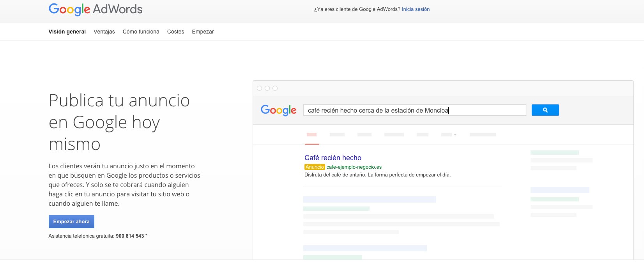
Task: Click the Empezar ahora button
Action: (71, 222)
